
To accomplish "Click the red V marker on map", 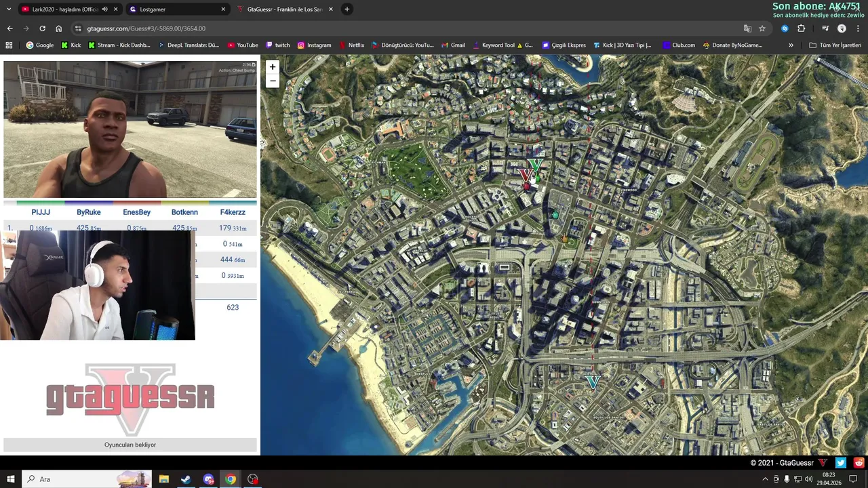I will (x=526, y=176).
